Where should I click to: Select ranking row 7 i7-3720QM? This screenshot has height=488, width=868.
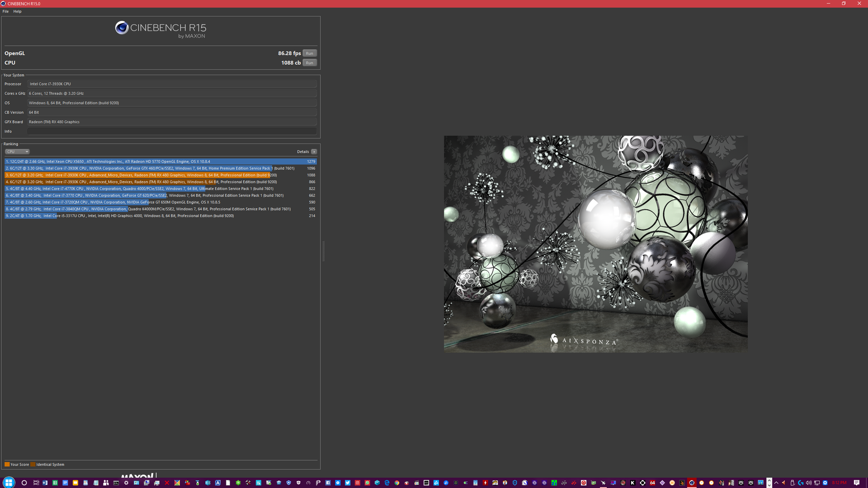(x=160, y=202)
